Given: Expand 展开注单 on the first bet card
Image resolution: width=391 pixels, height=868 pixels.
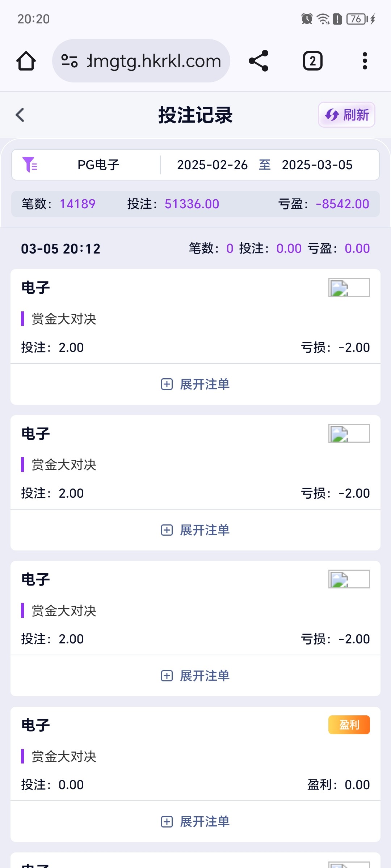Looking at the screenshot, I should (195, 384).
